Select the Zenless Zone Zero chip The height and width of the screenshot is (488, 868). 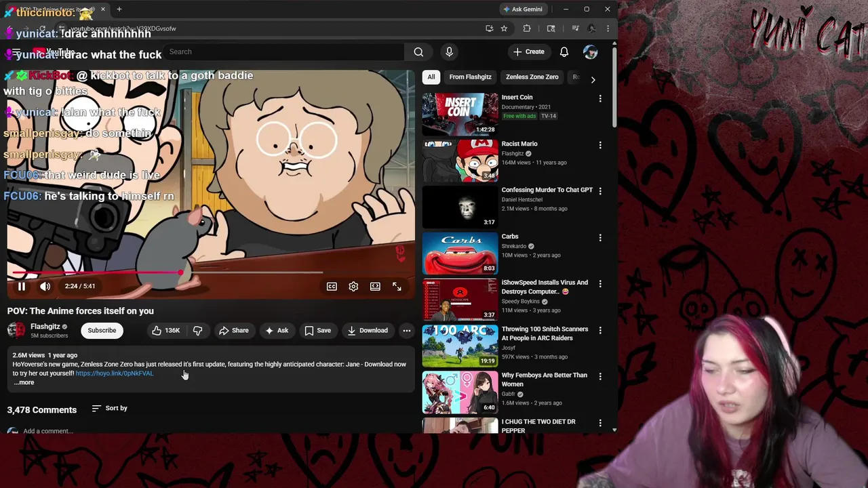pos(532,77)
